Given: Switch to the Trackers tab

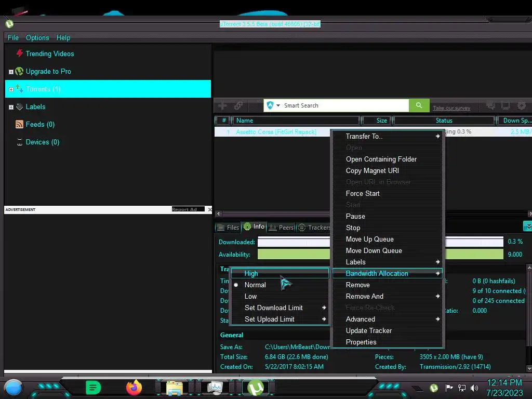Looking at the screenshot, I should click(314, 228).
